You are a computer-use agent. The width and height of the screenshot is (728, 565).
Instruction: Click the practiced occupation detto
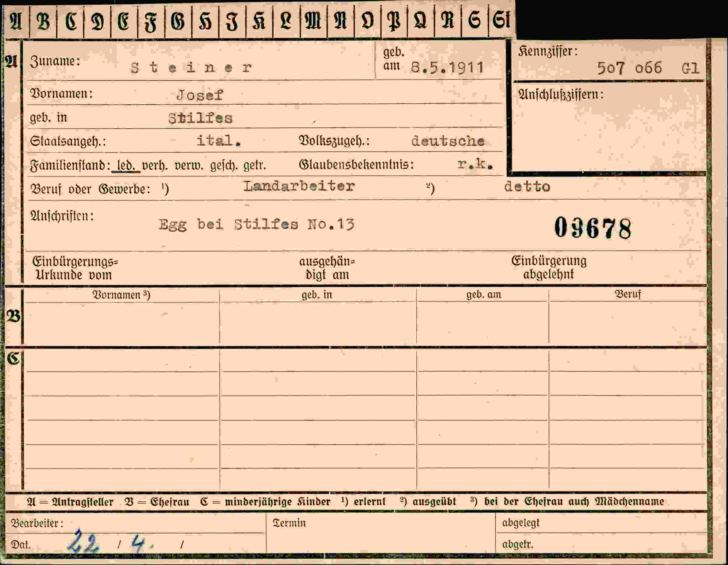(527, 187)
